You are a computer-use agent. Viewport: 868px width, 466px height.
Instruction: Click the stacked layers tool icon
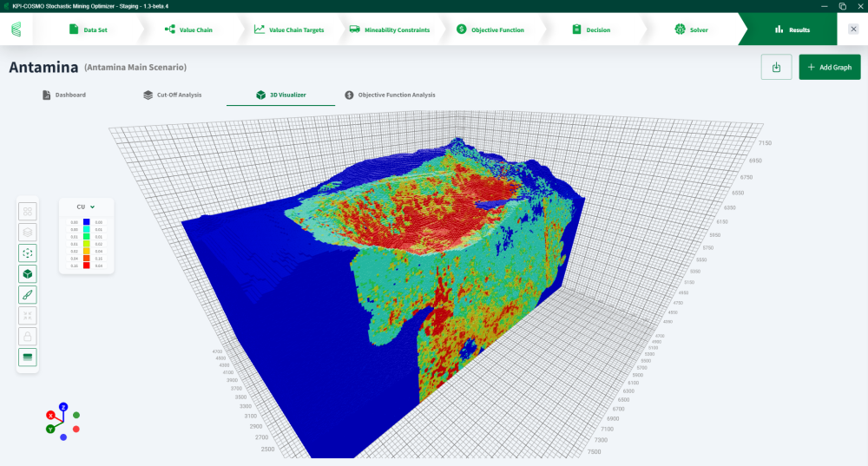[28, 232]
